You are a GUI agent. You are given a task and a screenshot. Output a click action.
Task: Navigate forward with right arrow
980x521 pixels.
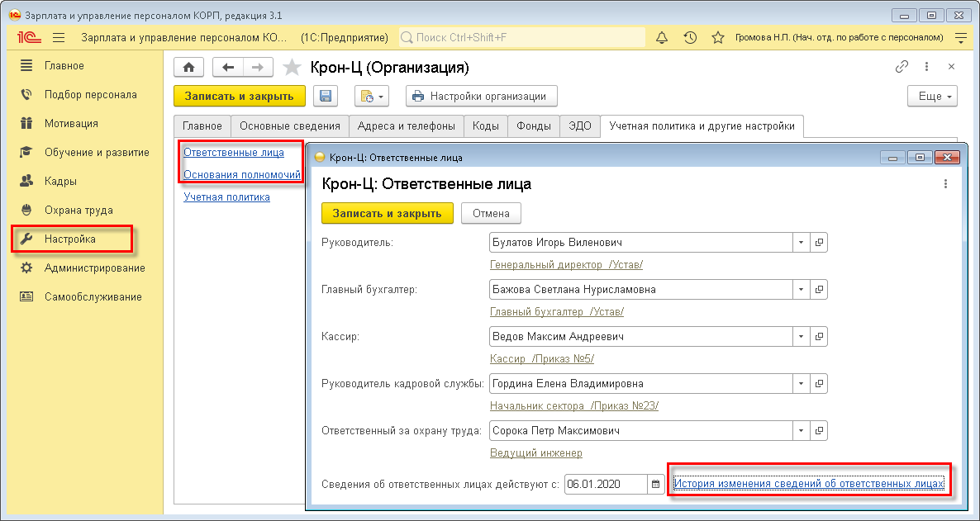coord(258,68)
